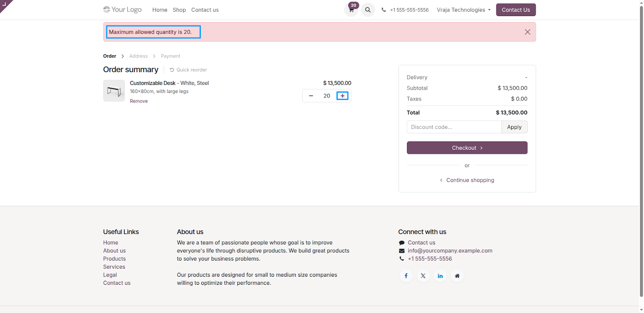The height and width of the screenshot is (313, 644).
Task: Click the Facebook social icon
Action: click(x=406, y=276)
